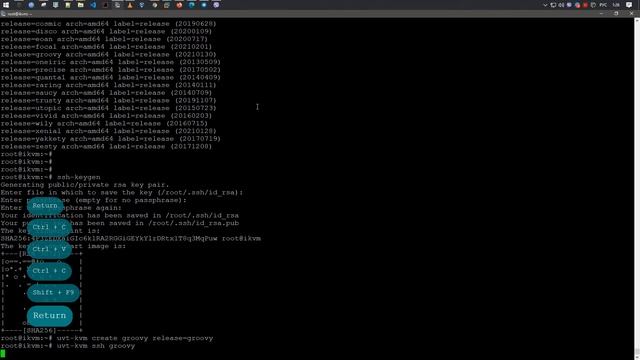The height and width of the screenshot is (360, 640).
Task: Click the green terminal cursor block
Action: [3, 353]
